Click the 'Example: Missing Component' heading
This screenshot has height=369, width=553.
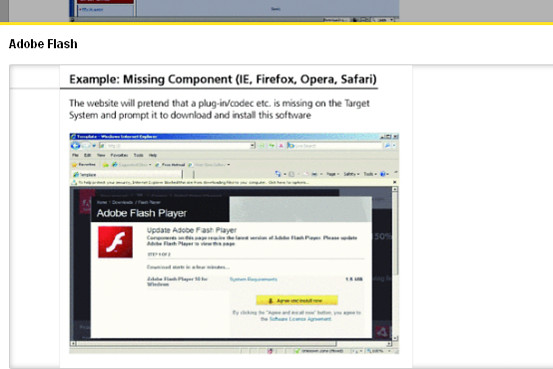pos(223,79)
